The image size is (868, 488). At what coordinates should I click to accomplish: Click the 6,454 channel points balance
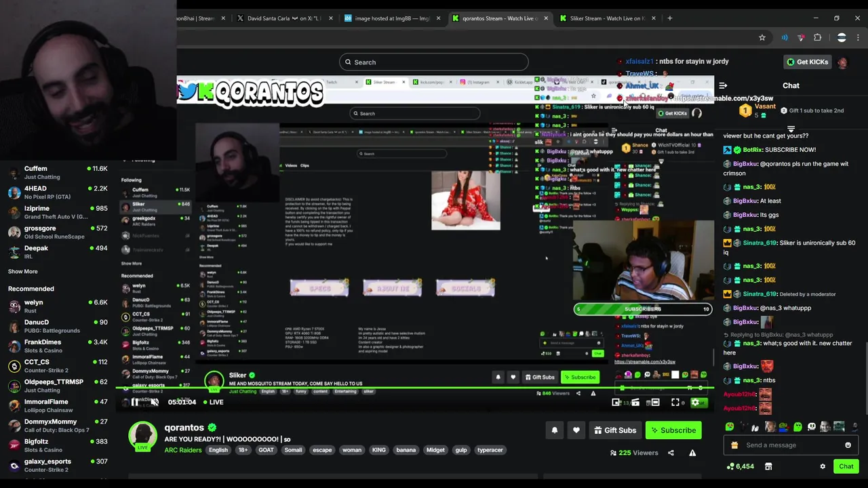pyautogui.click(x=740, y=466)
